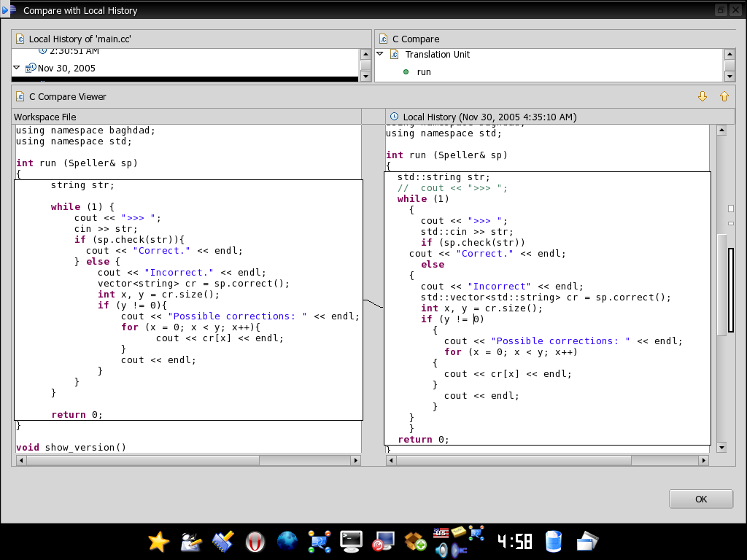
Task: Click the right pane's vertical scrollbar down arrow
Action: 721,447
